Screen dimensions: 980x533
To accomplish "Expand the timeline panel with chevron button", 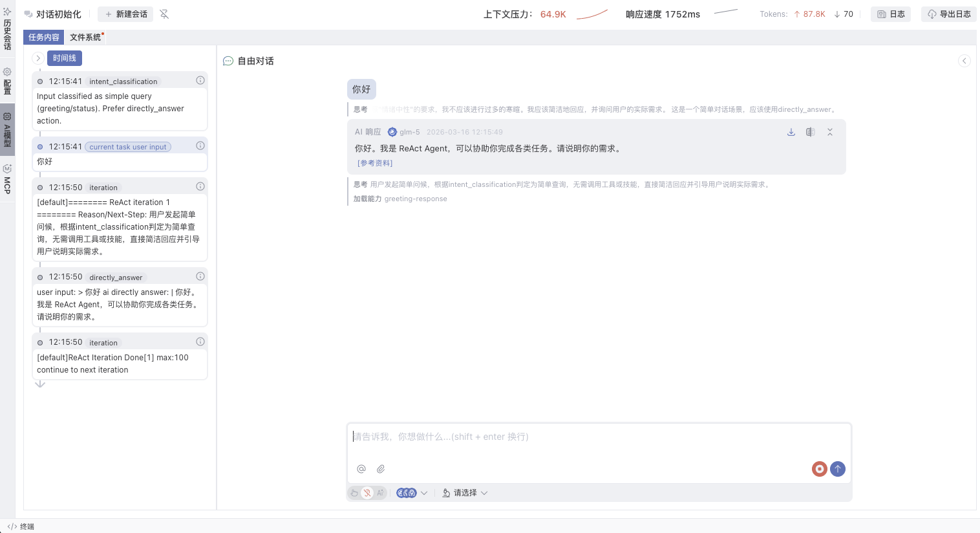I will tap(38, 58).
